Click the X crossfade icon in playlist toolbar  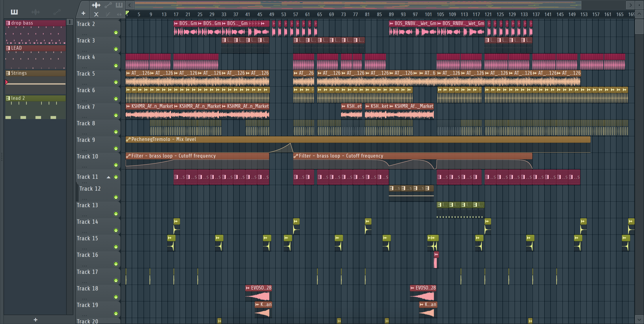click(96, 14)
